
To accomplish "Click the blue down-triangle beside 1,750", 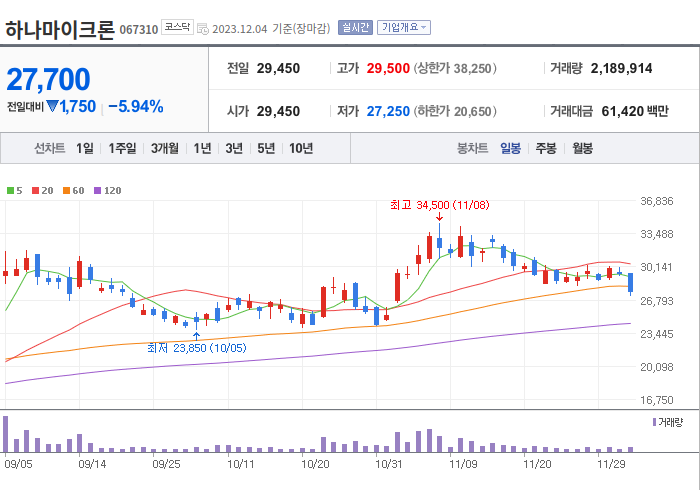I will [52, 106].
